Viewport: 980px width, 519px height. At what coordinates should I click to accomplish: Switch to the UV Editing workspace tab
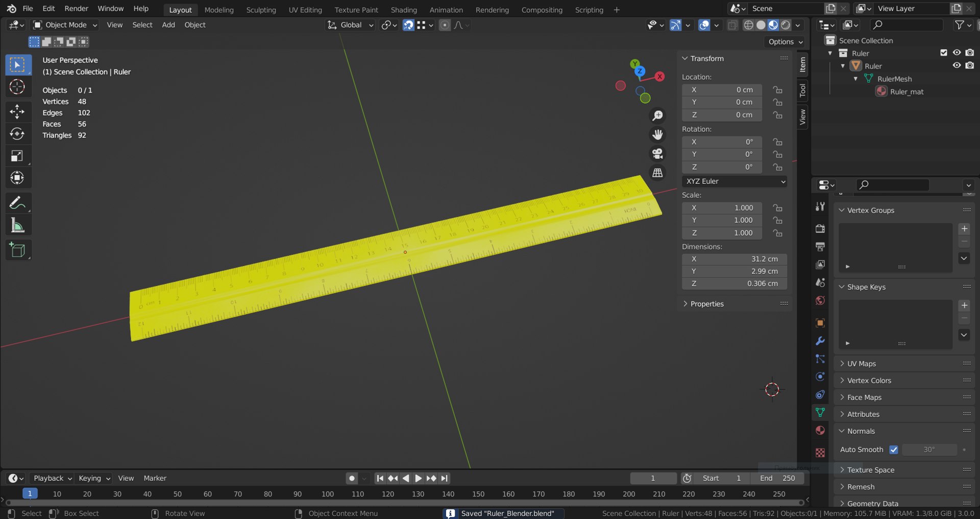coord(305,10)
